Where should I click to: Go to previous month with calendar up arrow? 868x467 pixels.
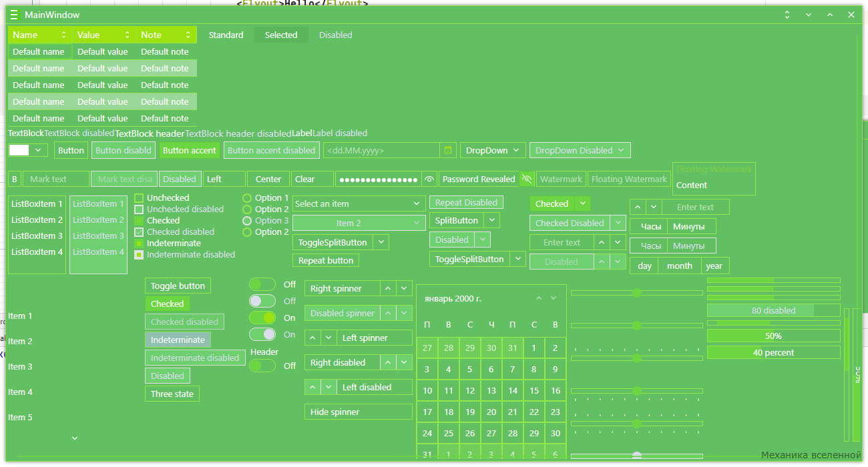tap(538, 298)
